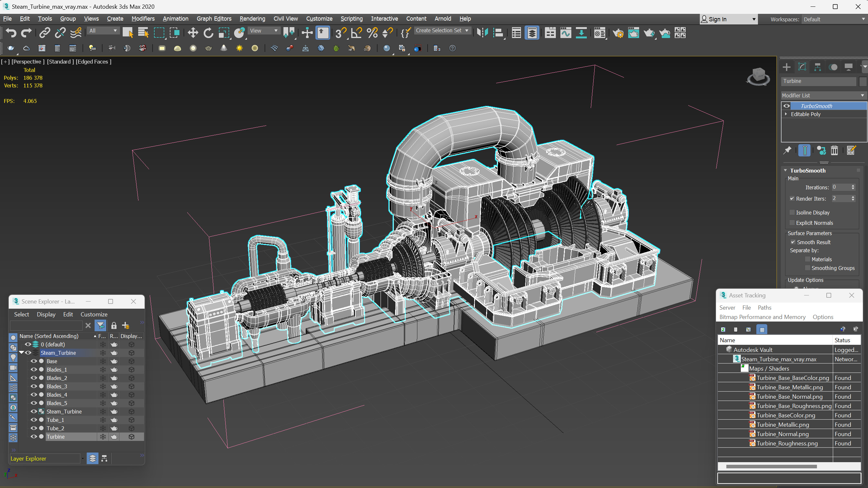Click Make Unique icon in modifier stack
The width and height of the screenshot is (868, 488).
pos(821,151)
